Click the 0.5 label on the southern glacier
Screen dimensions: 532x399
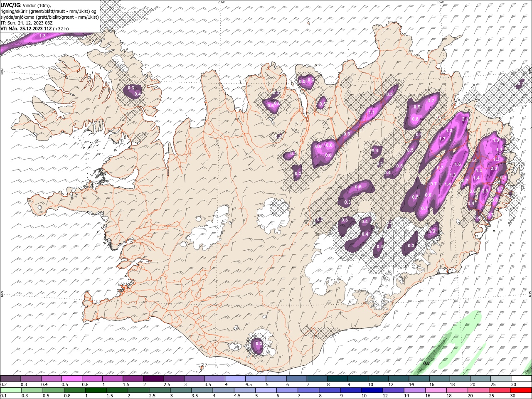(x=259, y=344)
